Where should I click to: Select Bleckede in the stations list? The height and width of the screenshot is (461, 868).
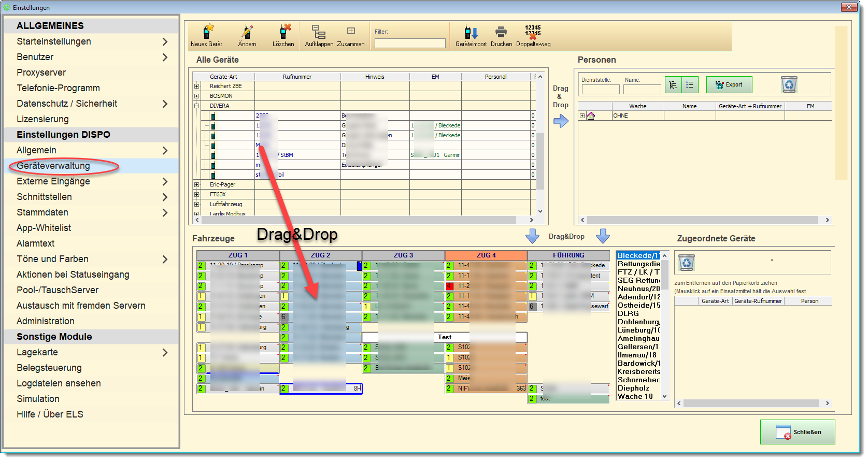coord(638,256)
